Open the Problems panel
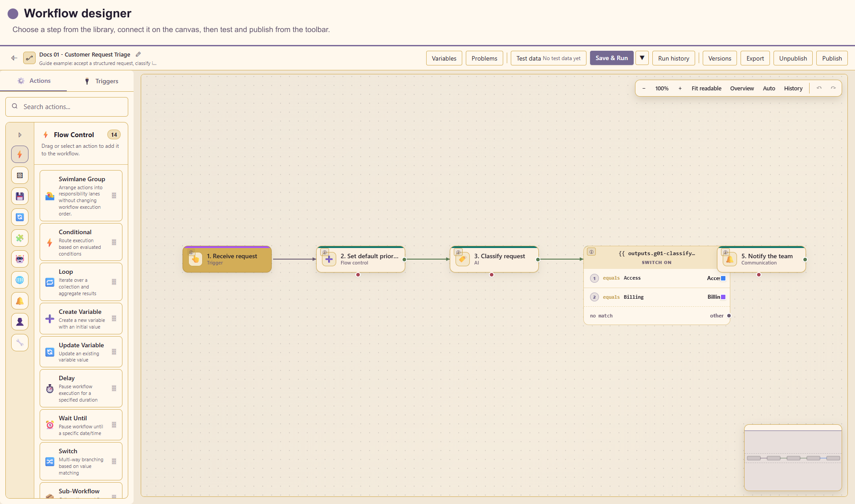Screen dimensions: 855x504 [484, 58]
